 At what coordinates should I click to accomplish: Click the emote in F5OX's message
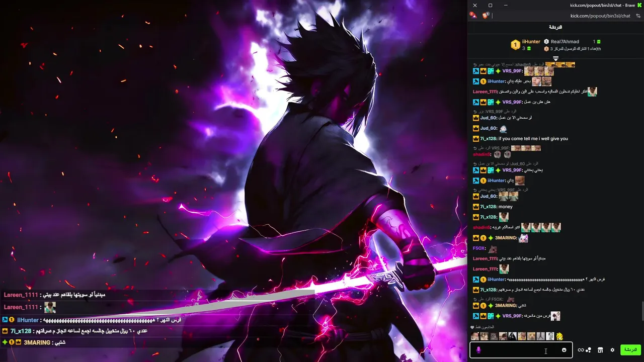tap(493, 249)
